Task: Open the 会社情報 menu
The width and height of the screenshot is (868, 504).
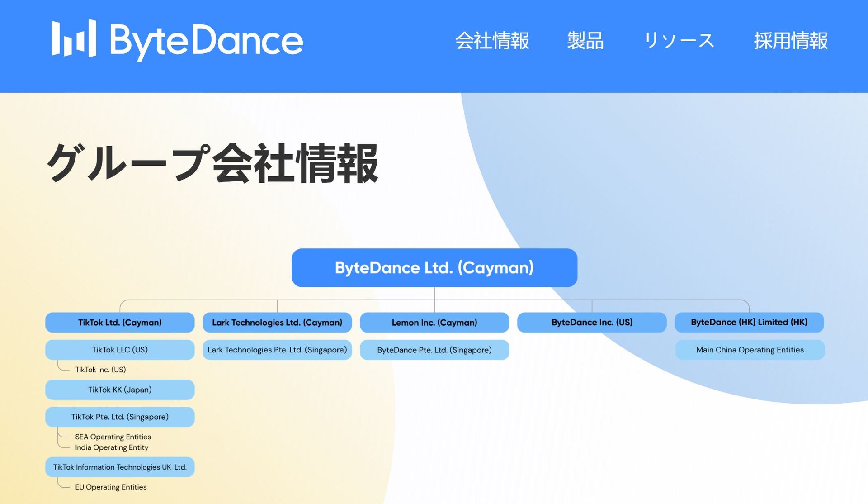Action: coord(492,41)
